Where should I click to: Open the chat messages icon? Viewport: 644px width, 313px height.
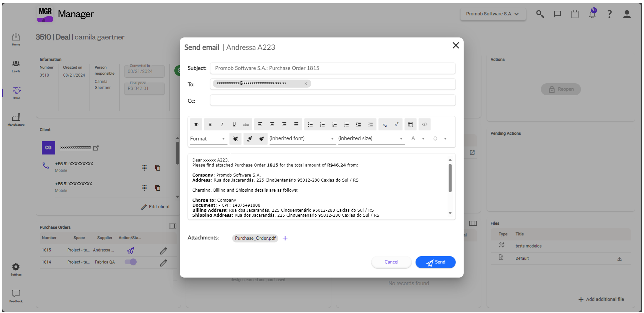[557, 14]
